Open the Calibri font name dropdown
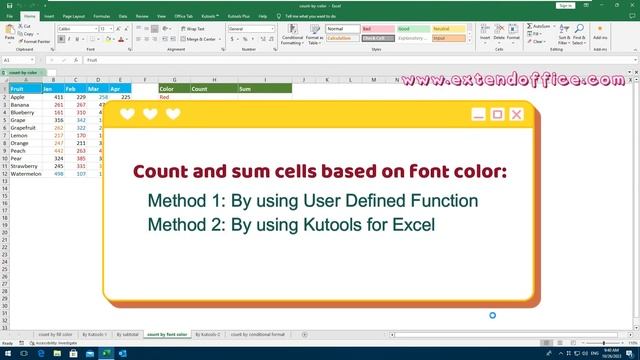 click(96, 29)
